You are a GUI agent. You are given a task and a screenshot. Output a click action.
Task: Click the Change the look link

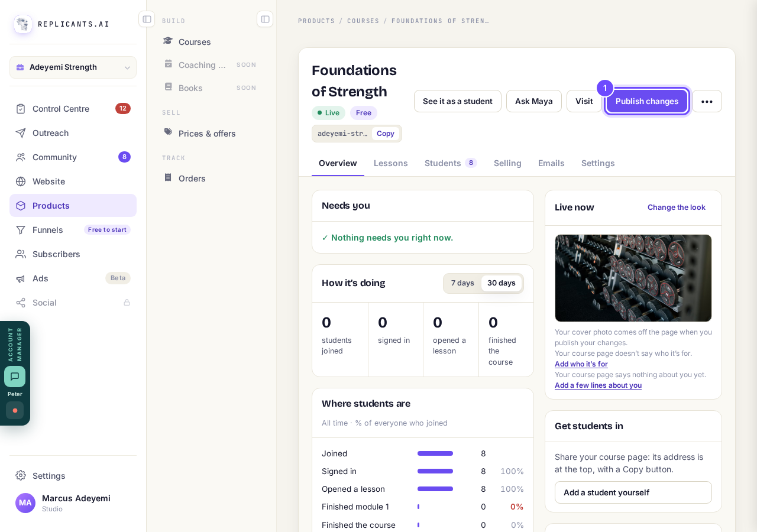point(677,207)
